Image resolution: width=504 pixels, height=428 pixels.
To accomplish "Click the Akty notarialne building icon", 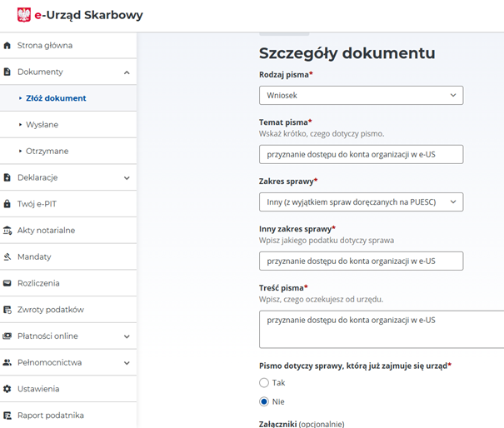I will click(x=7, y=231).
